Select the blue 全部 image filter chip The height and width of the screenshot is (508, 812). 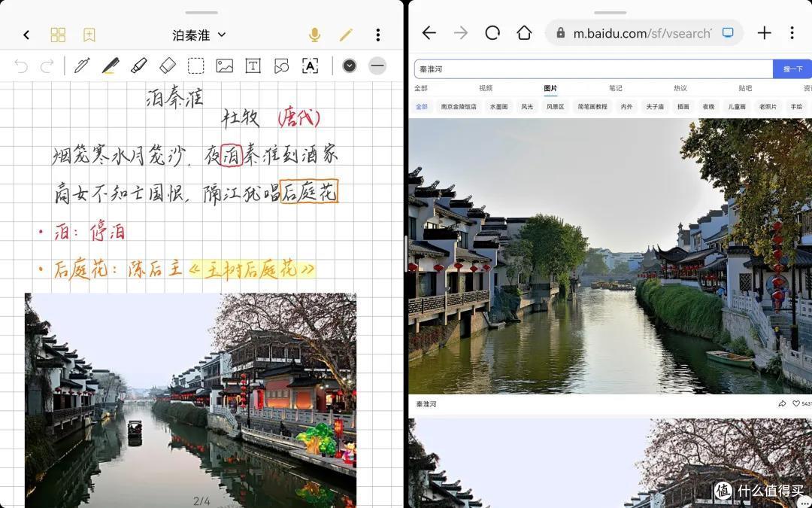[422, 107]
